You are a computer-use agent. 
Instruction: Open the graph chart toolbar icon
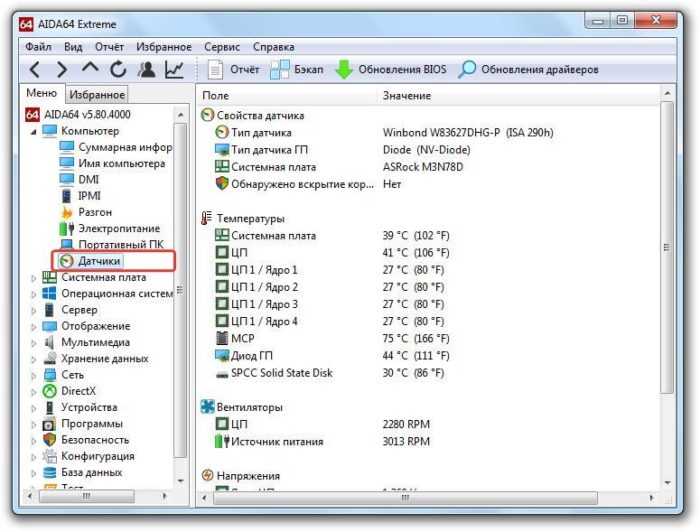[174, 70]
